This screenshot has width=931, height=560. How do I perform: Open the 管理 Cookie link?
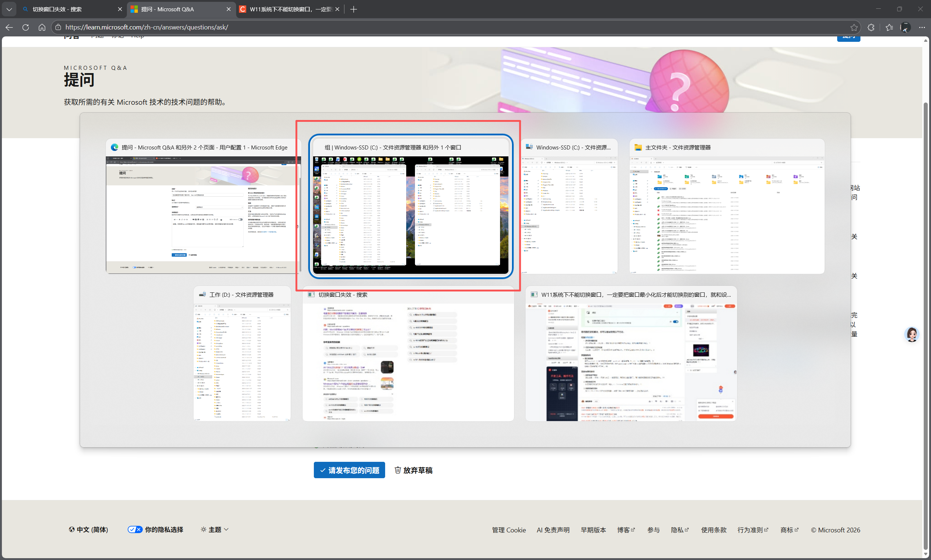coord(508,529)
